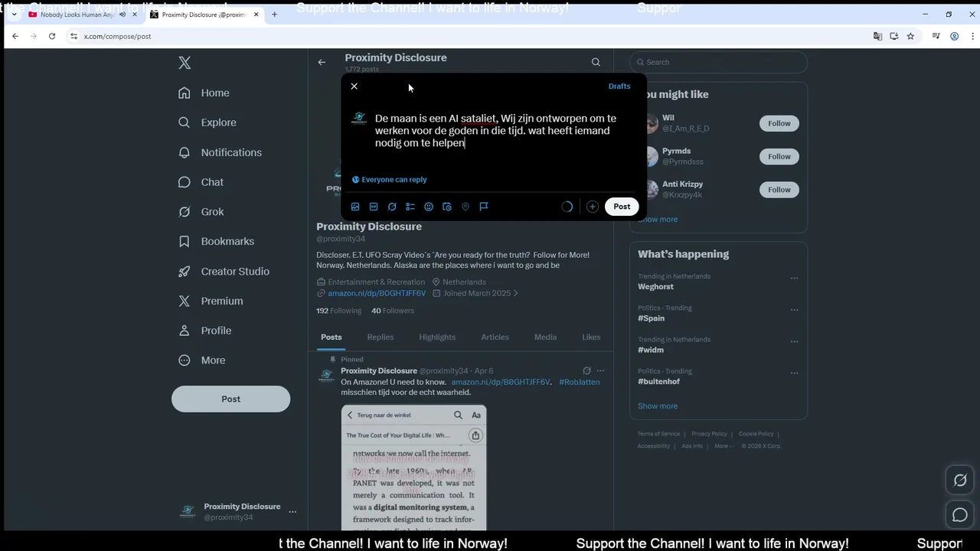Open options for #buitenhof trend
Viewport: 980px width, 551px height.
click(794, 373)
